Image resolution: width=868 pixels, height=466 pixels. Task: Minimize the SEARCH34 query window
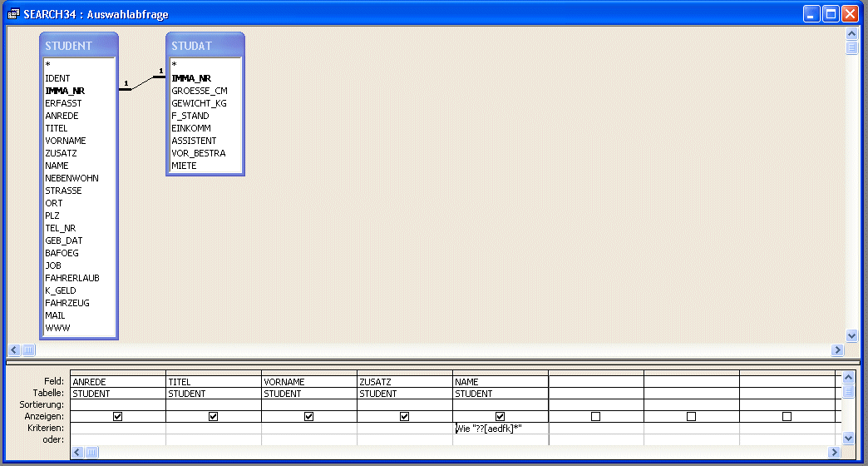811,14
